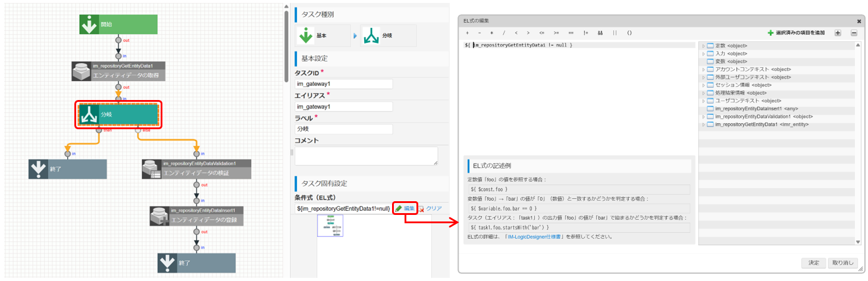Click the タスクID input field
Image resolution: width=868 pixels, height=281 pixels.
tap(344, 85)
